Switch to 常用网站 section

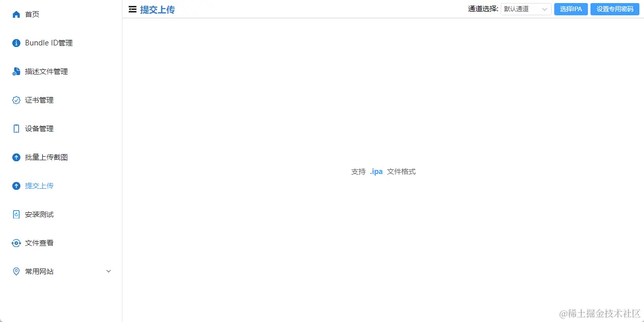(x=40, y=271)
